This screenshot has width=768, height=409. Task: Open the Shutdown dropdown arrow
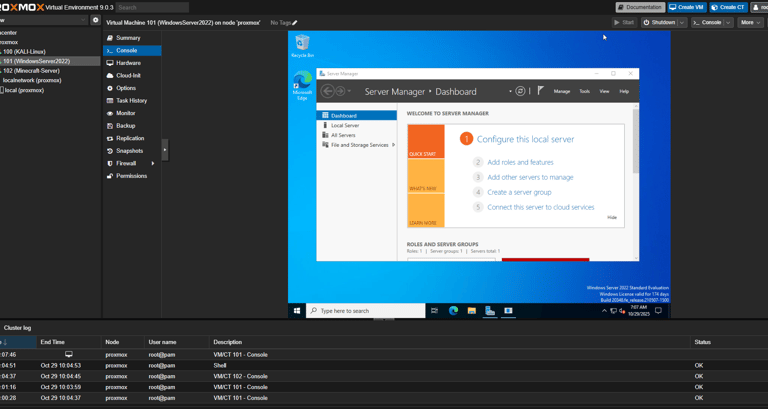pyautogui.click(x=681, y=23)
